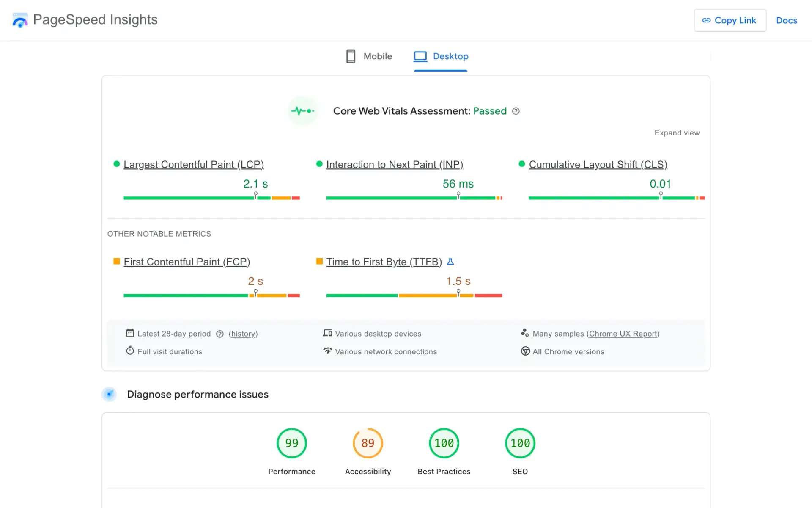Viewport: 812px width, 508px height.
Task: Click the PageSpeed Insights logo icon
Action: (x=20, y=20)
